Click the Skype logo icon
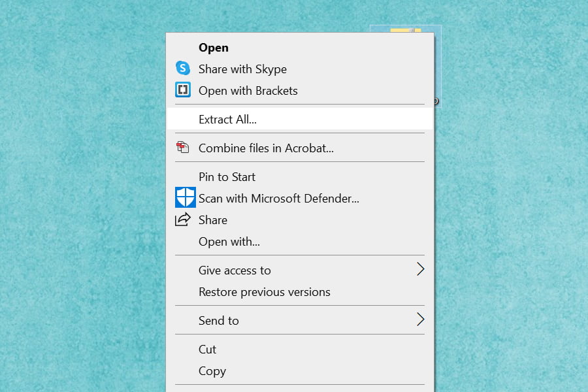Screen dimensions: 588x392 (x=183, y=68)
